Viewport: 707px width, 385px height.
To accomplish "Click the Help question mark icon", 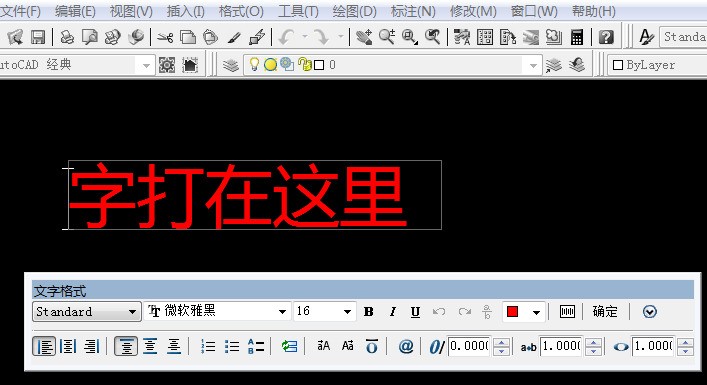I will tap(606, 37).
